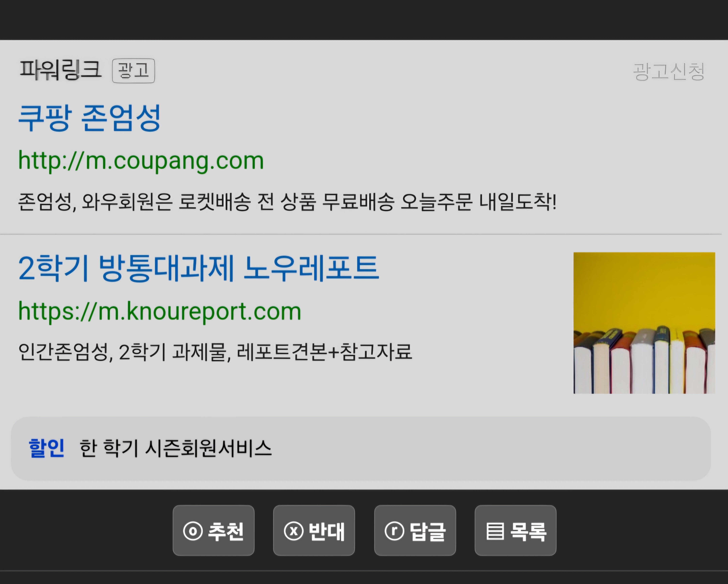Image resolution: width=728 pixels, height=584 pixels.
Task: Open the 한 학기 시즌회원서비스 banner
Action: pos(361,449)
